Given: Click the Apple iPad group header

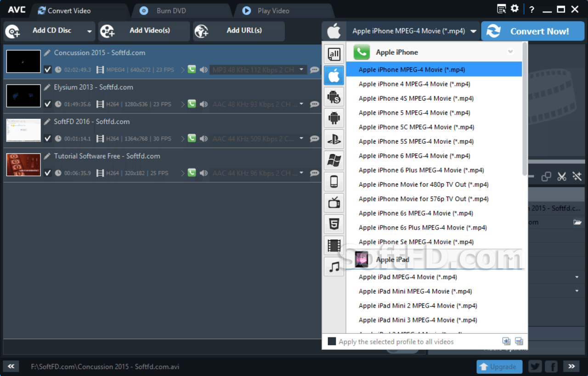Looking at the screenshot, I should 434,259.
